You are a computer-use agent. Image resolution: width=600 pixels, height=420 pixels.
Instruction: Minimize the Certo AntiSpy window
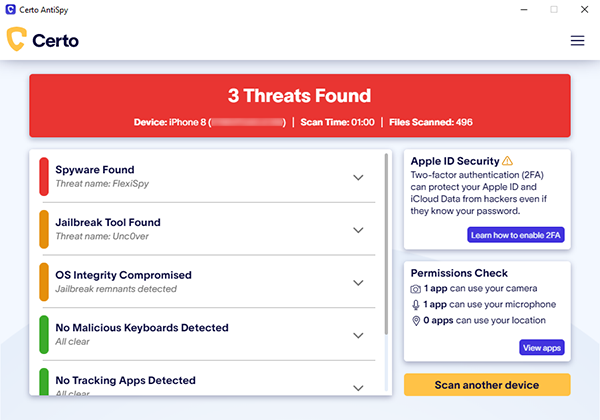click(x=524, y=10)
